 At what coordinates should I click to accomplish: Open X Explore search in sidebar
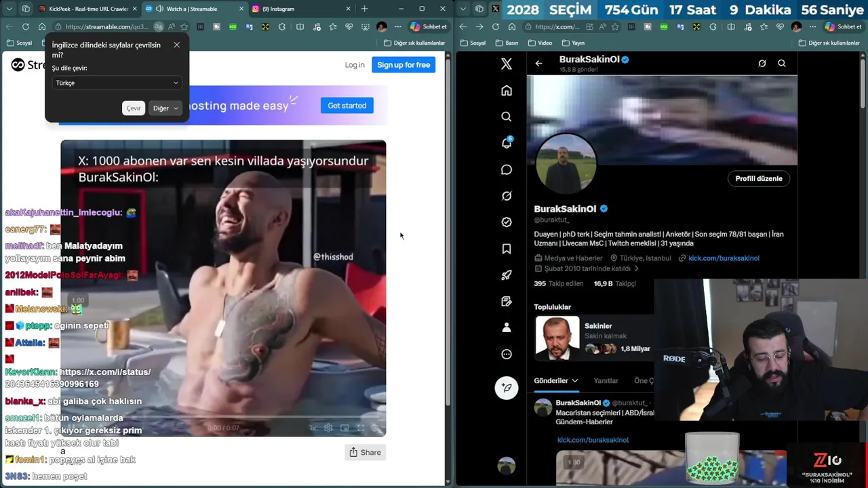(x=507, y=117)
